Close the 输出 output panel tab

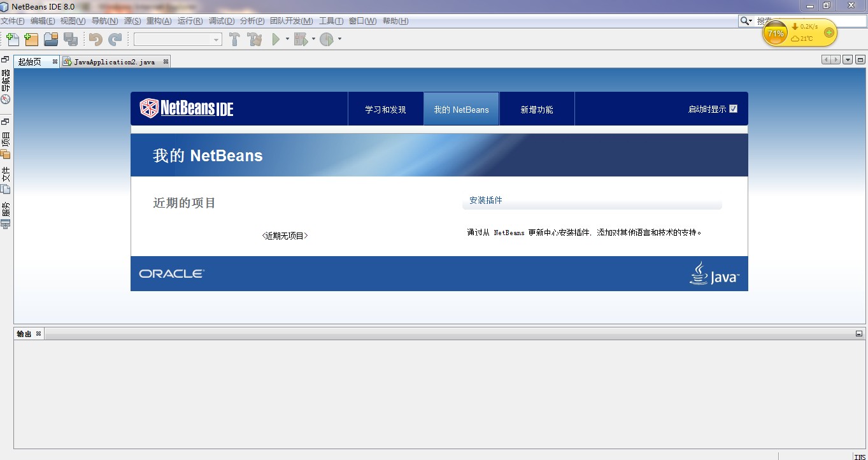click(38, 333)
